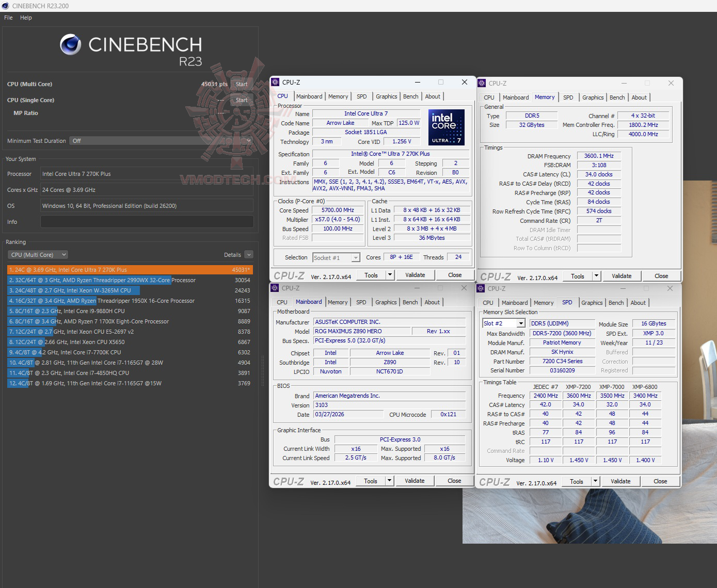Select the Threadripper 1950X ranking row
The height and width of the screenshot is (588, 717).
tap(130, 301)
